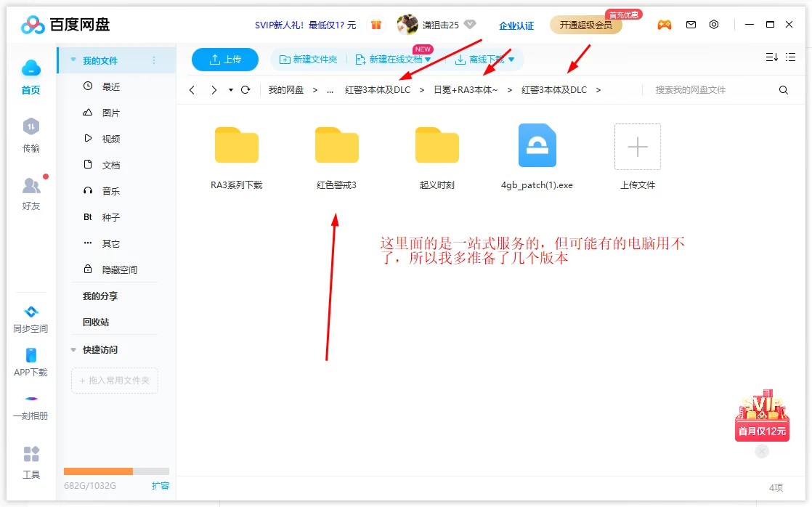Click the trailing breadcrumb chevron
The height and width of the screenshot is (507, 812).
pos(598,90)
